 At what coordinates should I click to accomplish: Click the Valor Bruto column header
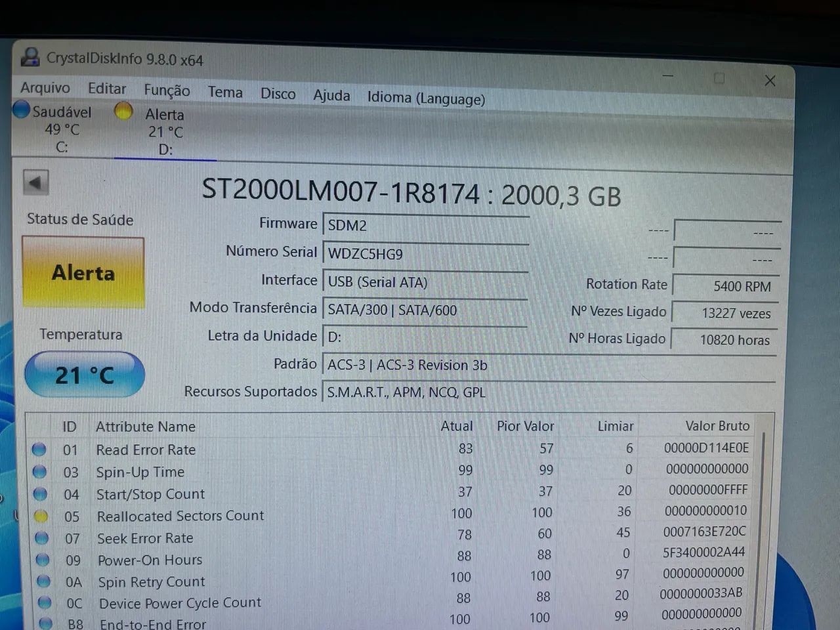[717, 426]
